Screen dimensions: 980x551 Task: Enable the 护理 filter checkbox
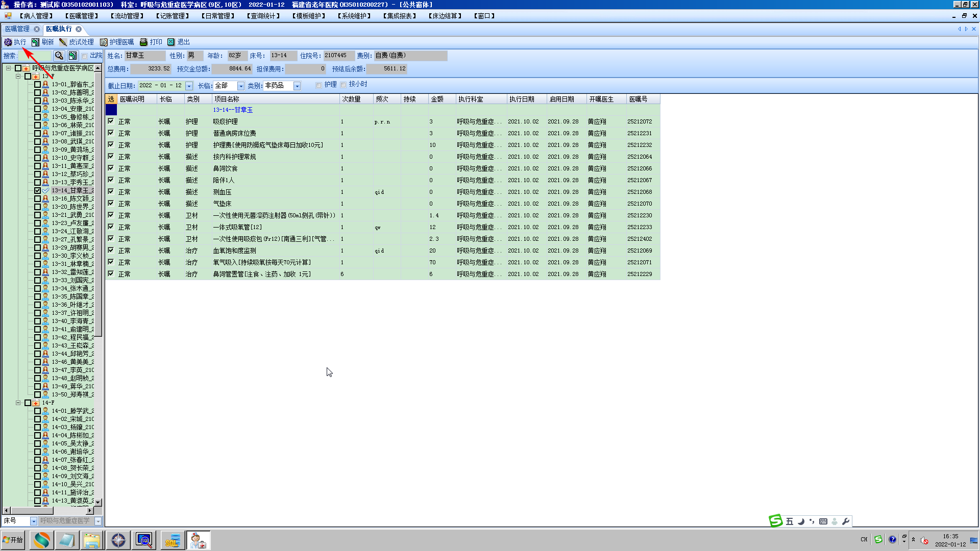pyautogui.click(x=318, y=85)
